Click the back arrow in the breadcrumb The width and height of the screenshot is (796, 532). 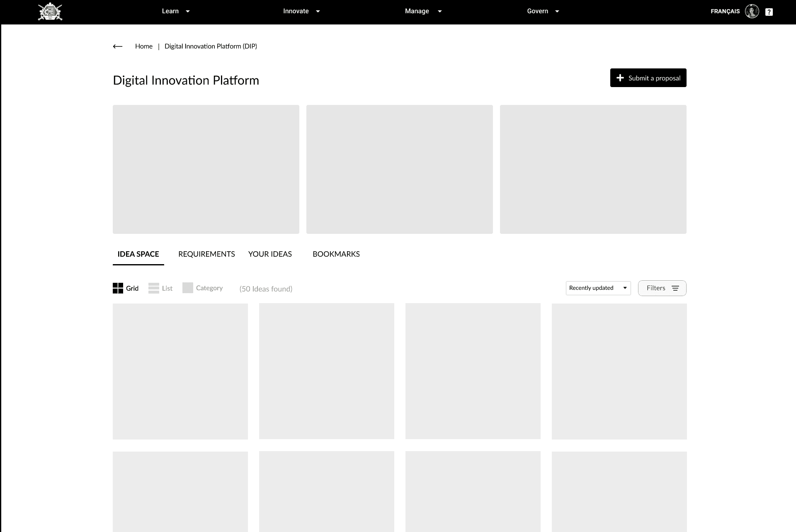click(118, 46)
